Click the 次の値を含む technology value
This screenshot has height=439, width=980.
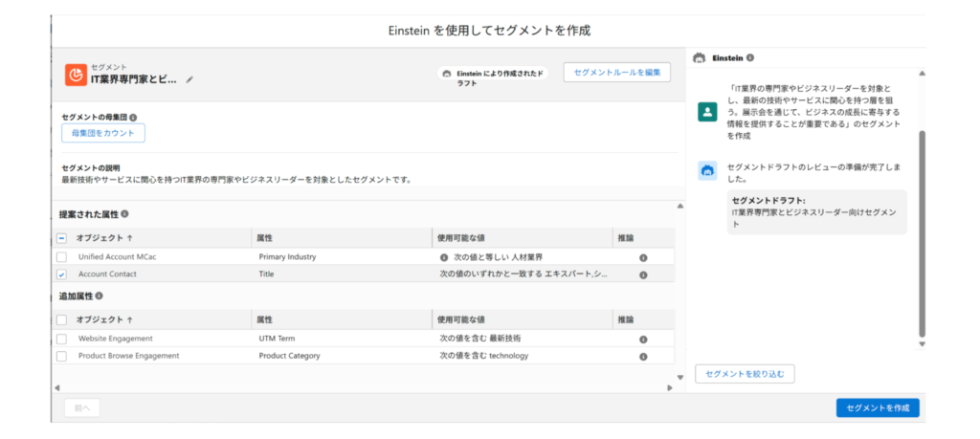483,356
